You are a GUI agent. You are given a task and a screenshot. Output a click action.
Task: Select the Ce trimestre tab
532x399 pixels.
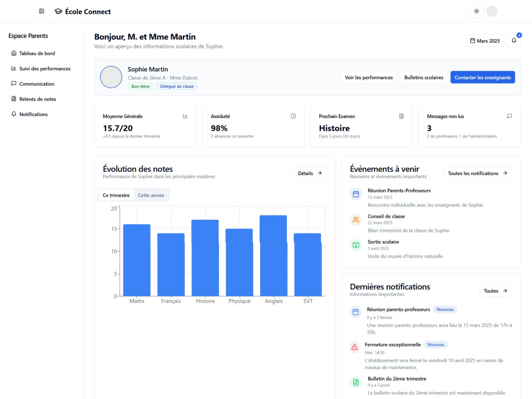pyautogui.click(x=116, y=195)
